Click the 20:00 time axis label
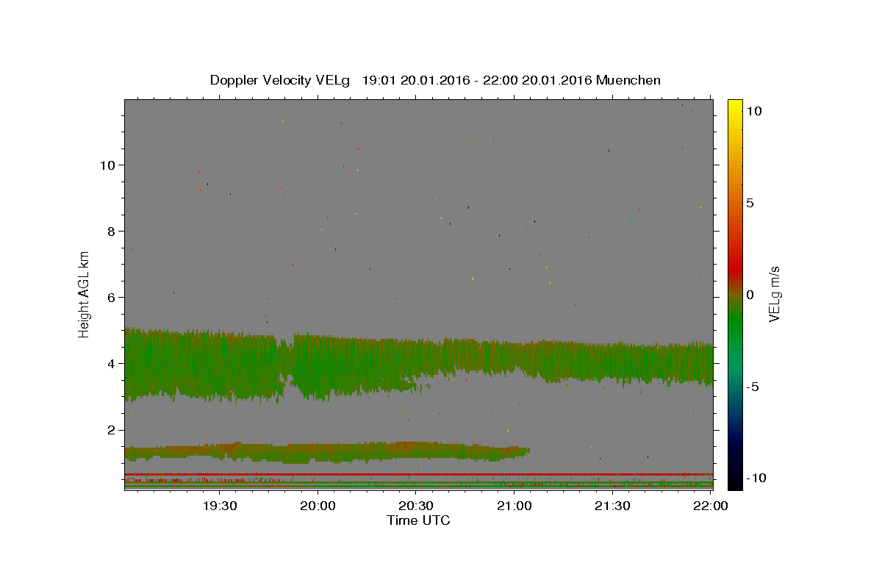This screenshot has width=882, height=588. [x=318, y=506]
